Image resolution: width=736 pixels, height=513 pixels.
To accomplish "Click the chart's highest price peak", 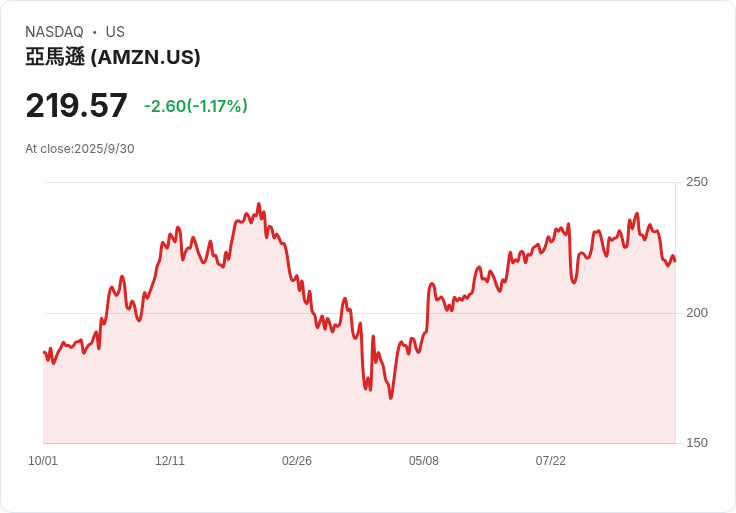I will click(x=259, y=204).
